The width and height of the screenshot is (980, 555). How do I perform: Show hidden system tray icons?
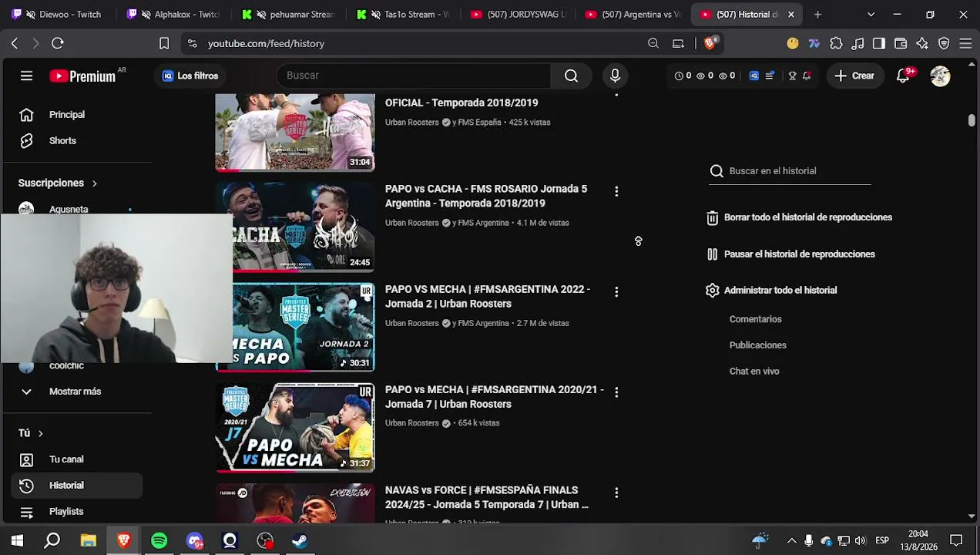coord(791,540)
